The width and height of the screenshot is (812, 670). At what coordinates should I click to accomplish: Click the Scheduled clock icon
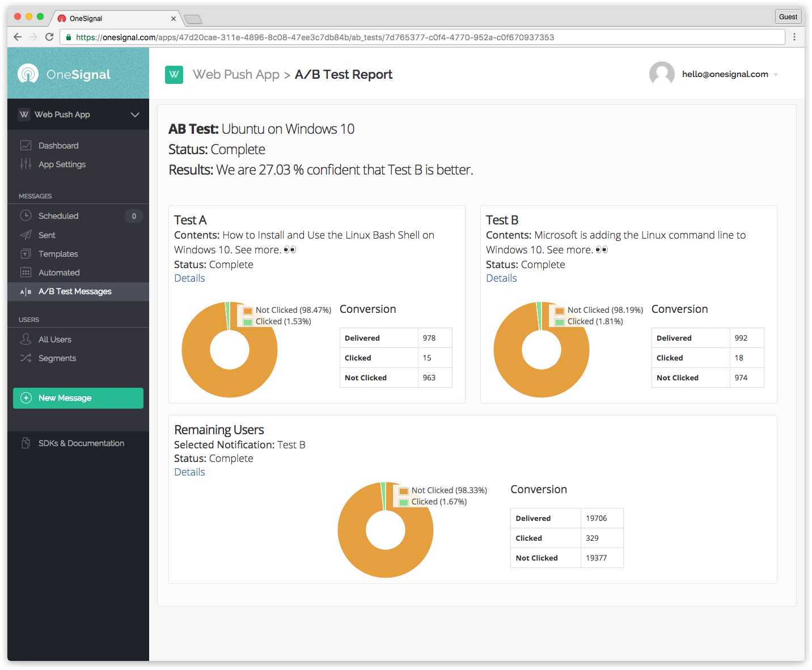26,215
